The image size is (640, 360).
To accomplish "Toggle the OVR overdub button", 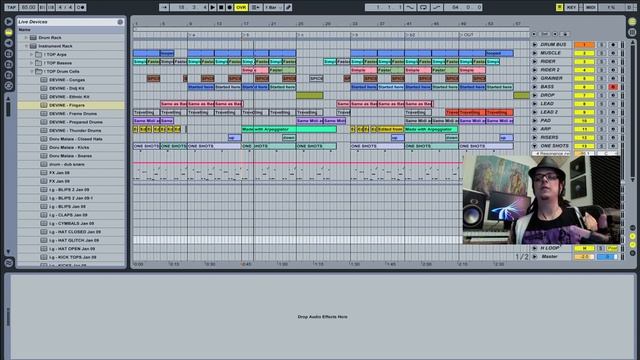I will coord(241,7).
